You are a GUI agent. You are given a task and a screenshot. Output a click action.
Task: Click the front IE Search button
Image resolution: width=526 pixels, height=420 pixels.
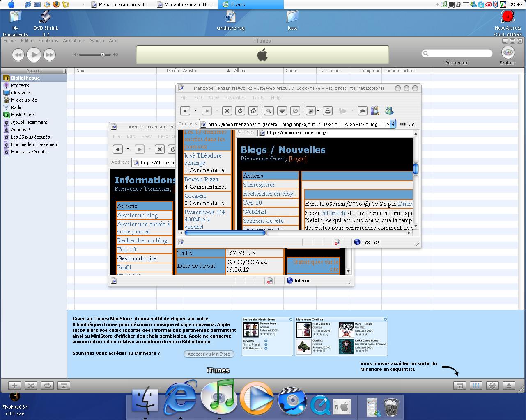269,111
